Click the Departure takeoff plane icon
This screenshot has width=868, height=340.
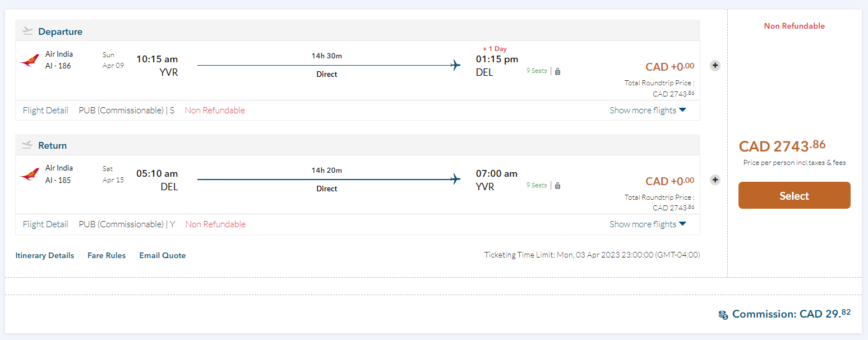click(27, 31)
